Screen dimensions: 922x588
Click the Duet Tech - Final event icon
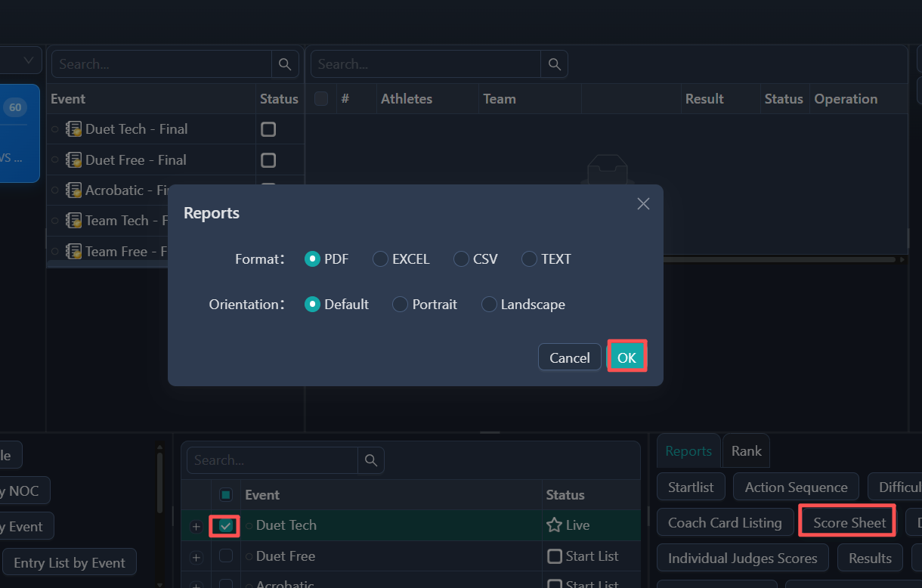(x=73, y=129)
